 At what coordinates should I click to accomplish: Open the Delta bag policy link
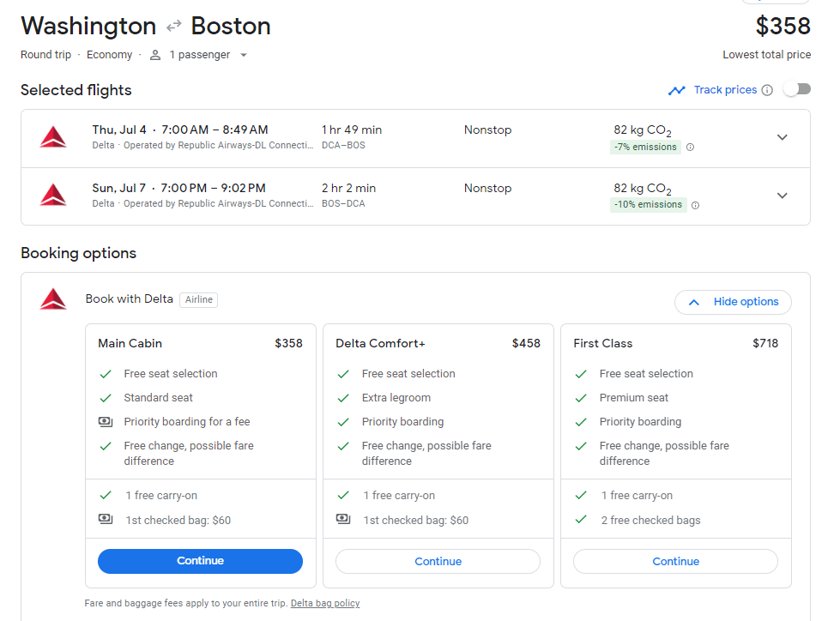[x=325, y=603]
